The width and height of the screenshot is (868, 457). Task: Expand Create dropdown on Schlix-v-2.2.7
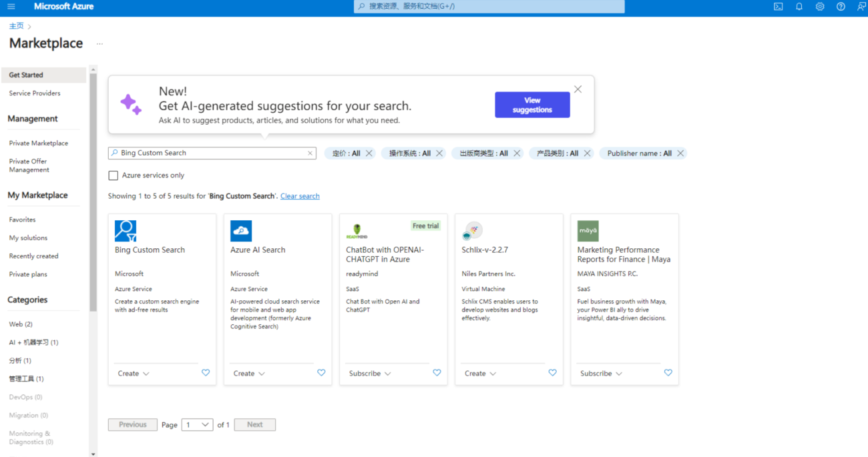point(480,374)
